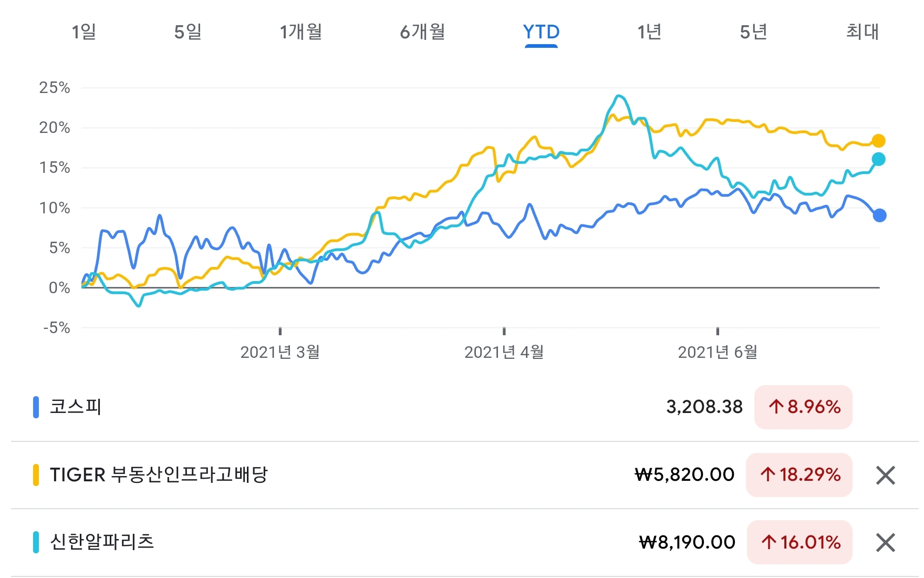The height and width of the screenshot is (578, 924).
Task: Select the YTD tab
Action: tap(541, 32)
